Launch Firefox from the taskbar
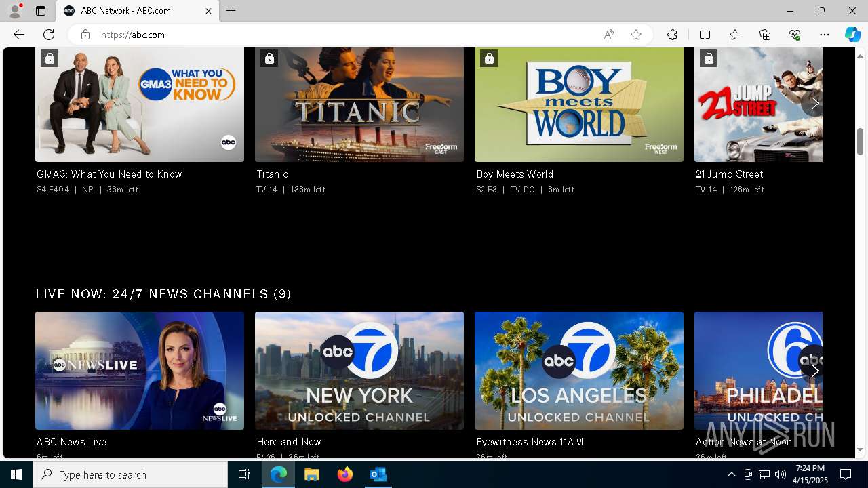The height and width of the screenshot is (488, 868). click(345, 474)
